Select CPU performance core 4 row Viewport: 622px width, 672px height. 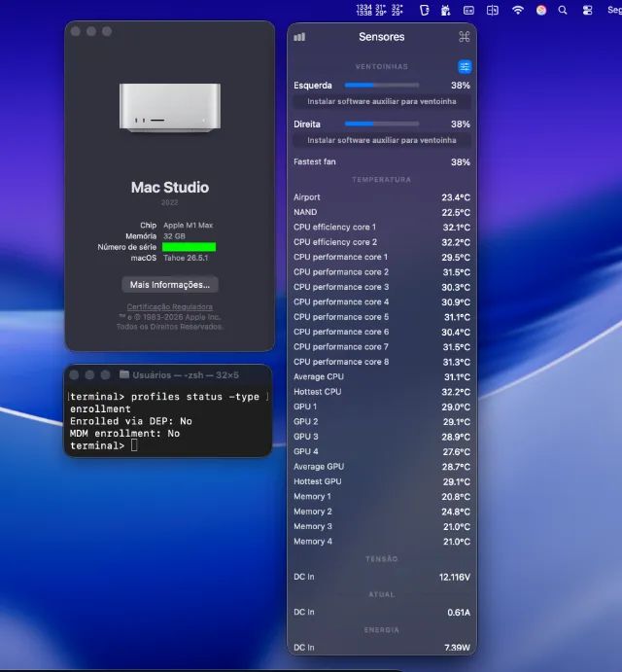(x=382, y=302)
